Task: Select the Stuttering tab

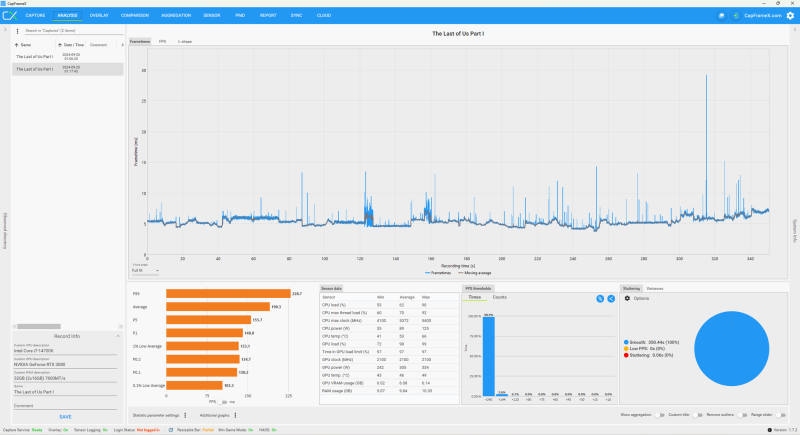Action: point(631,289)
